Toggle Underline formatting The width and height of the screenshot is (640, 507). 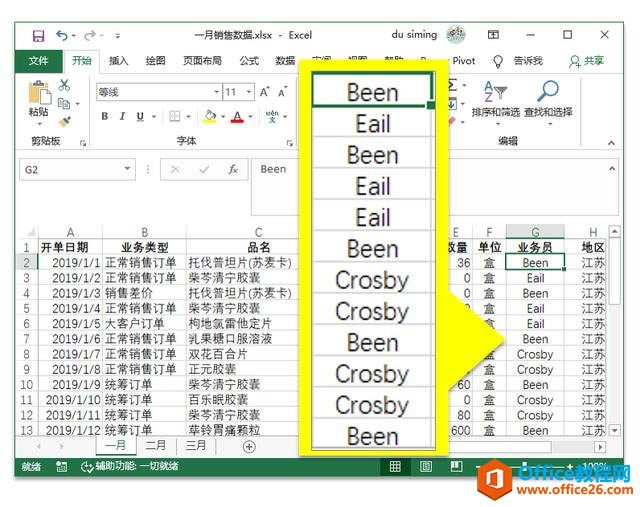[x=140, y=116]
